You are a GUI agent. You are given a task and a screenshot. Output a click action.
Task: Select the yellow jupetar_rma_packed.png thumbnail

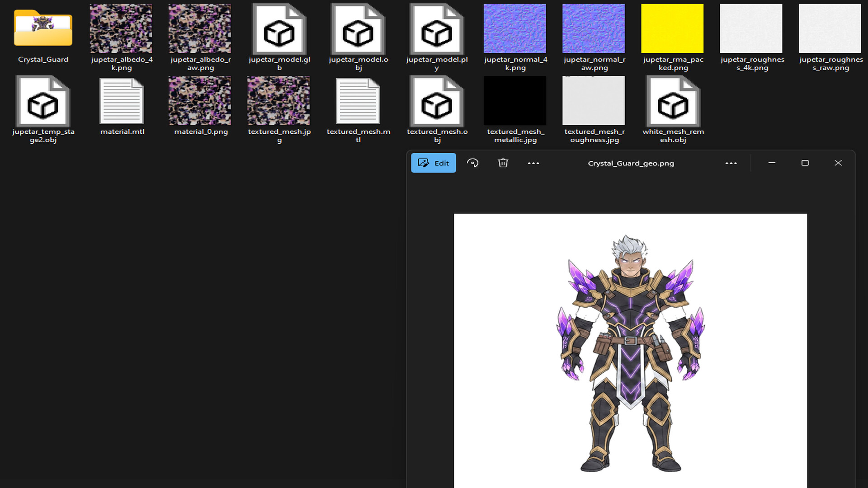(x=672, y=28)
